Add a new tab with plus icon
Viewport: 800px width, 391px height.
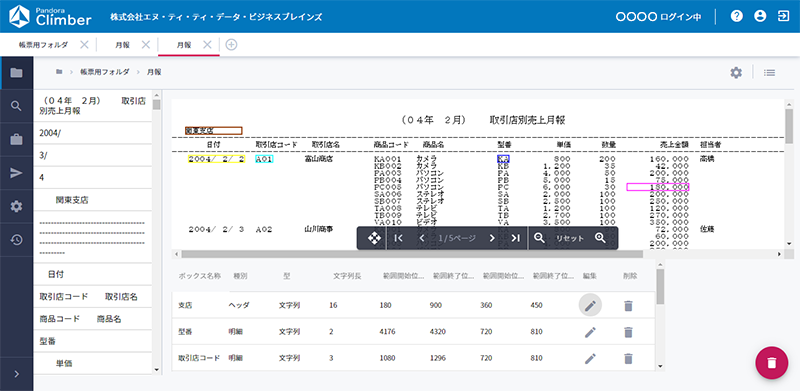pyautogui.click(x=231, y=45)
